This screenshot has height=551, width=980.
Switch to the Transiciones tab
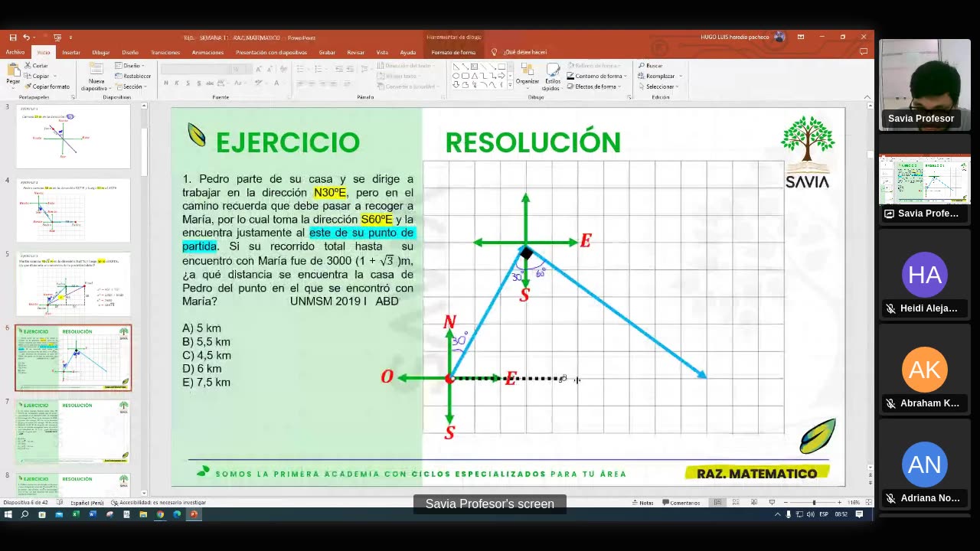[165, 52]
